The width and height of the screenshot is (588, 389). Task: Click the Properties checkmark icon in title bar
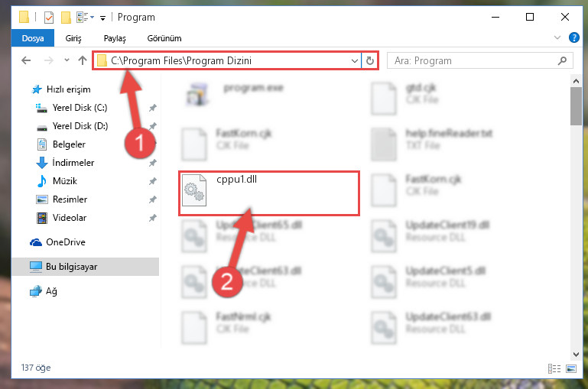tap(49, 18)
